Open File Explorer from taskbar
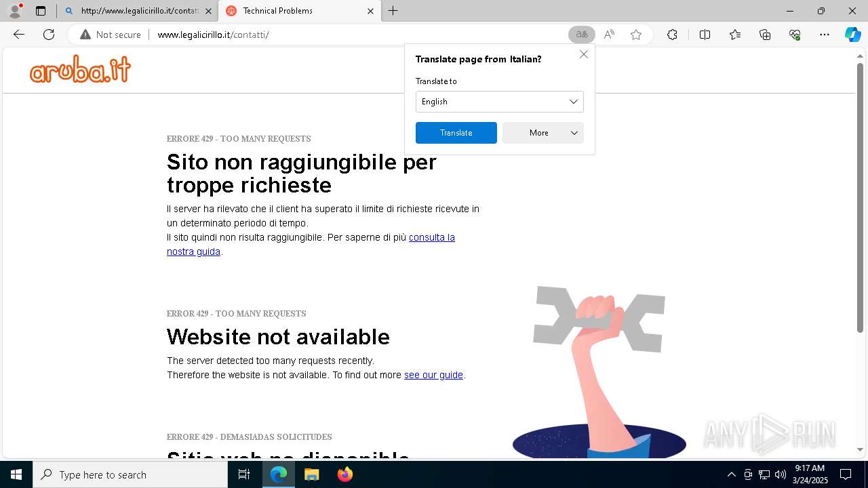The width and height of the screenshot is (868, 488). click(x=311, y=474)
